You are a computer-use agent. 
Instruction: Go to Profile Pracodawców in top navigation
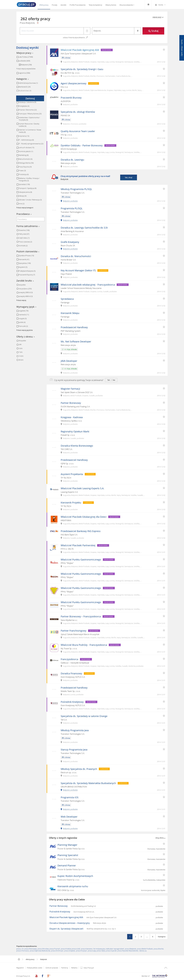tap(78, 5)
